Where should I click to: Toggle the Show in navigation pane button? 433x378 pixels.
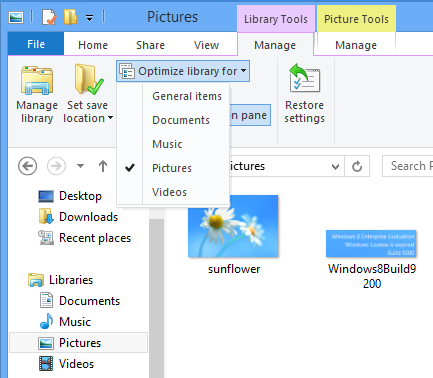[x=250, y=115]
